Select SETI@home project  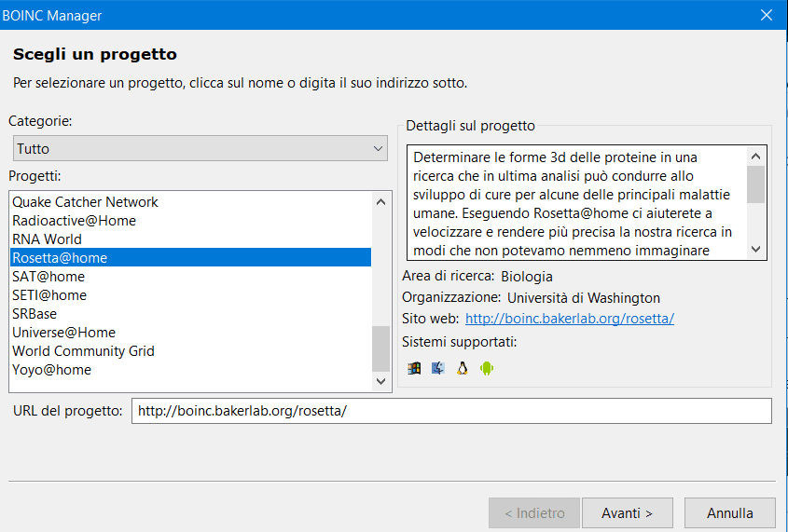point(191,294)
